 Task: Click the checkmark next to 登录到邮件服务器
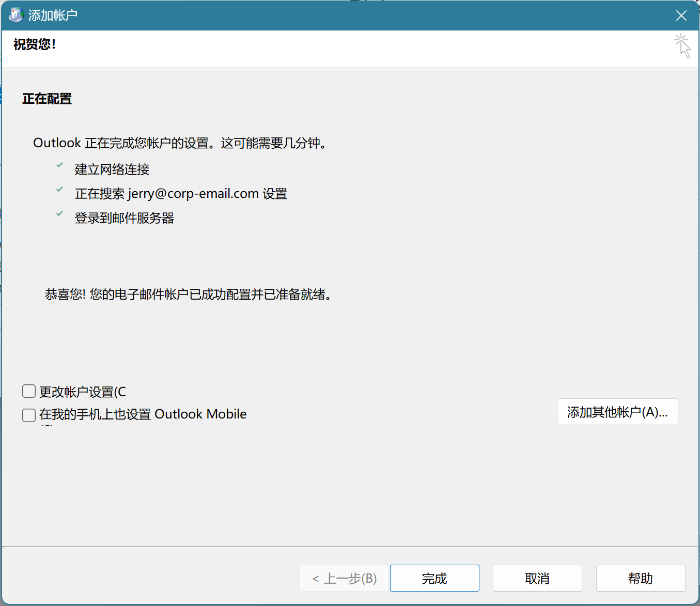[60, 214]
